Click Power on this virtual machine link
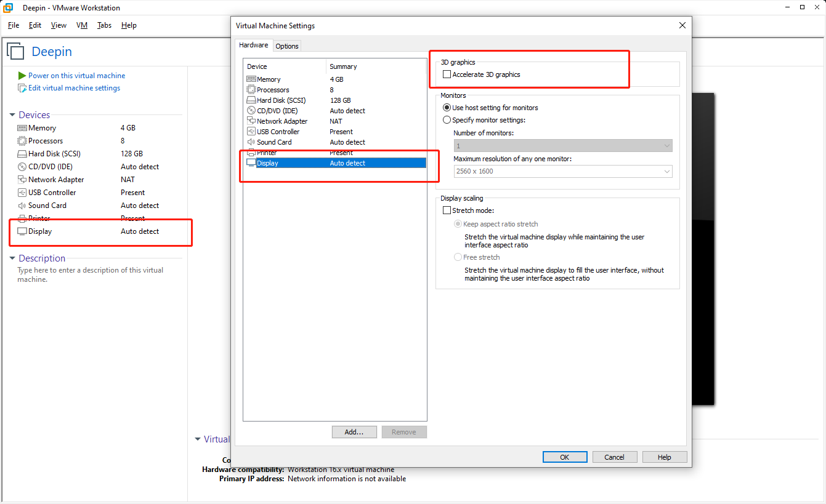 [x=76, y=76]
